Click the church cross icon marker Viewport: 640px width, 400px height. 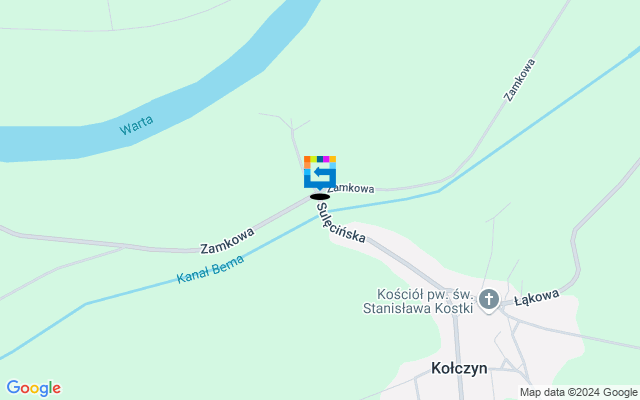(489, 300)
